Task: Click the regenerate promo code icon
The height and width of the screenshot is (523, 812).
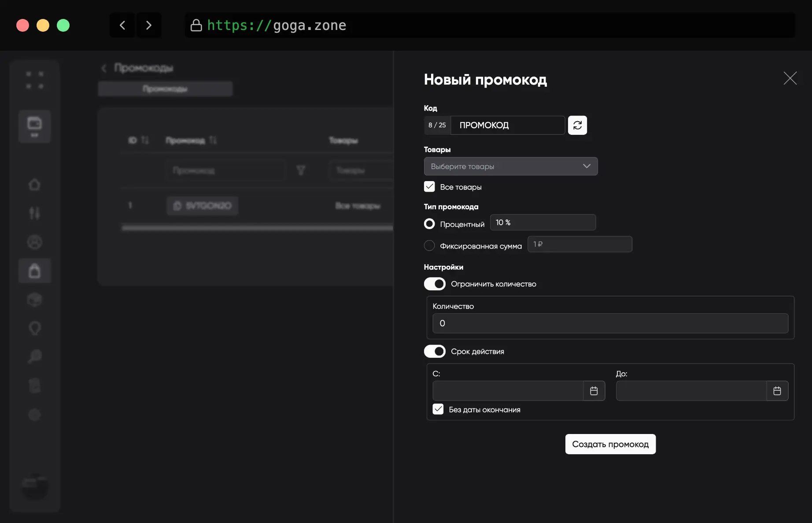Action: click(x=577, y=125)
